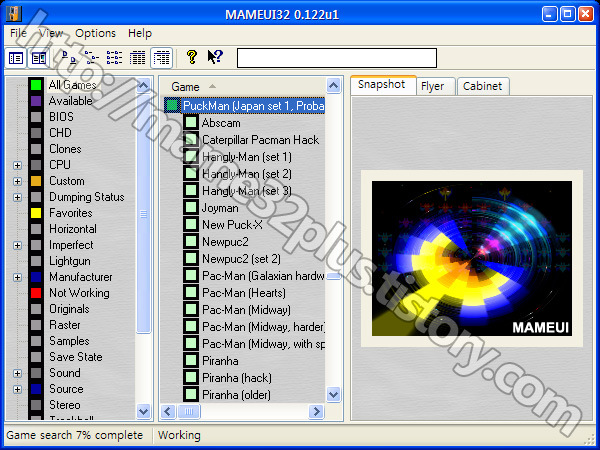
Task: Select Caterpillar Pacman Hack game
Action: click(x=261, y=140)
